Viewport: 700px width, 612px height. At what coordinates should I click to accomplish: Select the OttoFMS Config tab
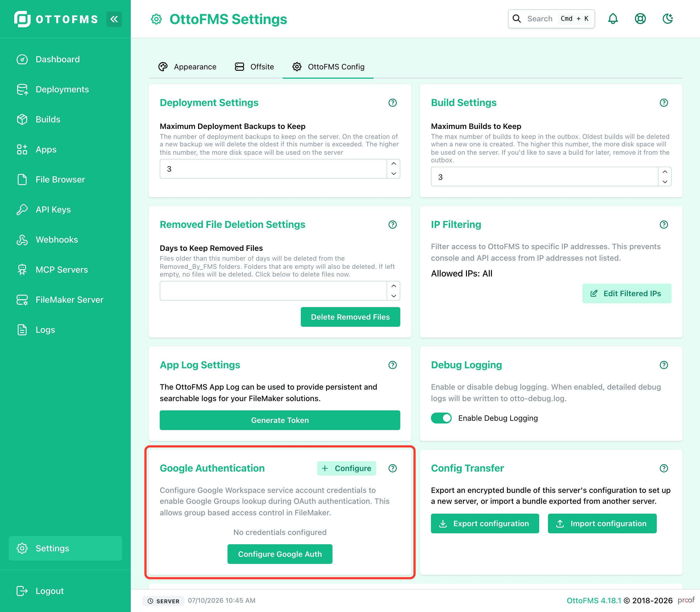pos(328,67)
